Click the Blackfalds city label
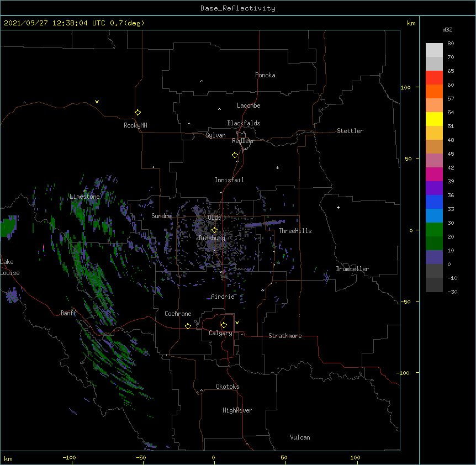This screenshot has height=465, width=476. [x=244, y=123]
